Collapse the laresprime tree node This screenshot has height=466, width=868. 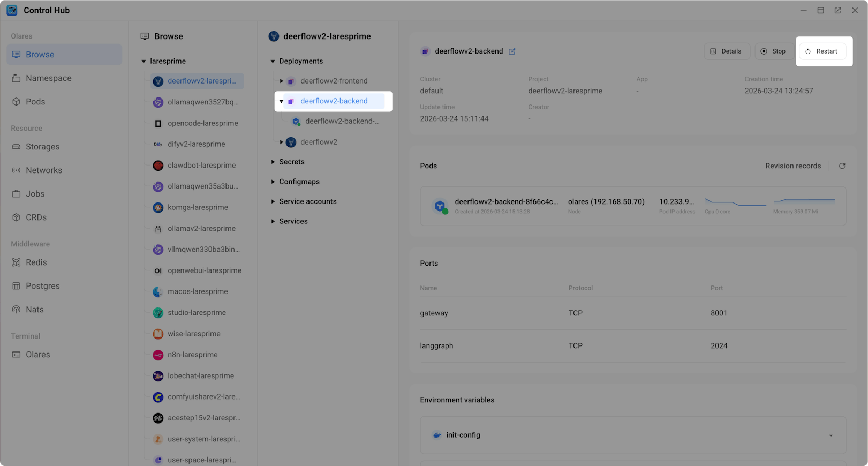point(144,62)
